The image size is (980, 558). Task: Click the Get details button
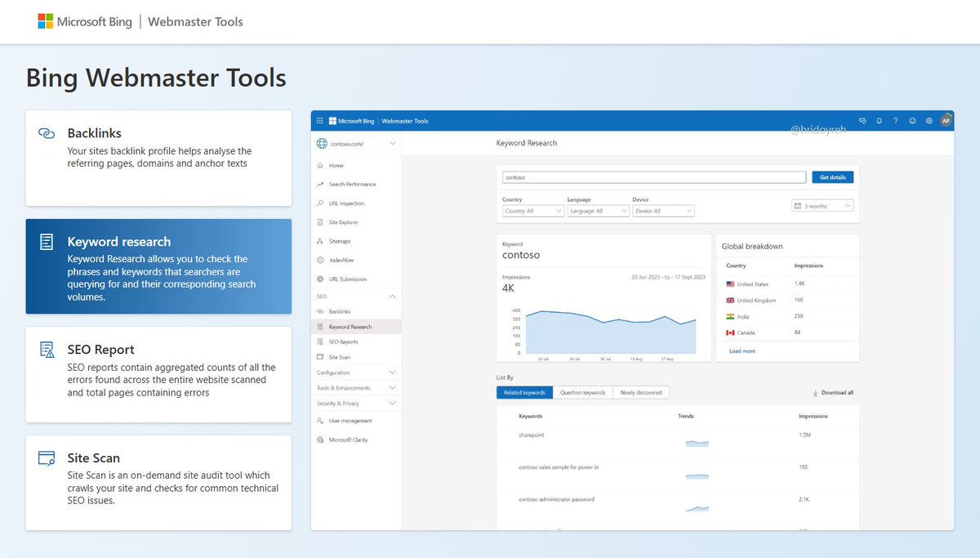coord(832,177)
